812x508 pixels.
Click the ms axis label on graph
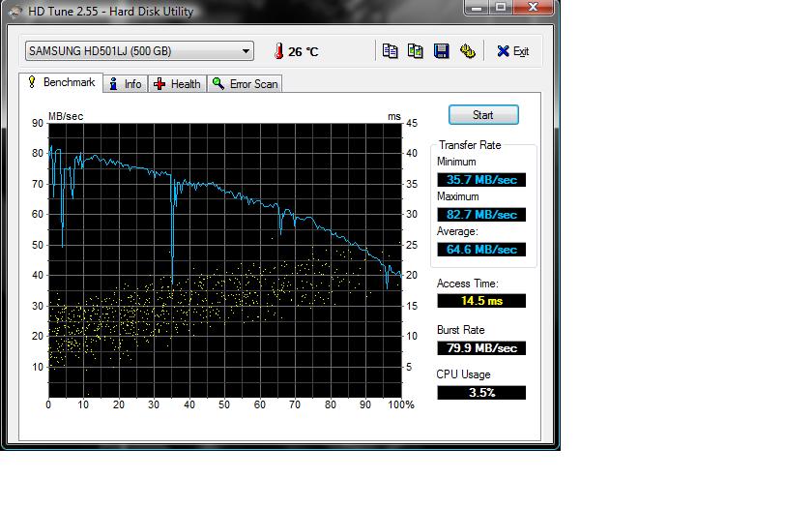[394, 117]
